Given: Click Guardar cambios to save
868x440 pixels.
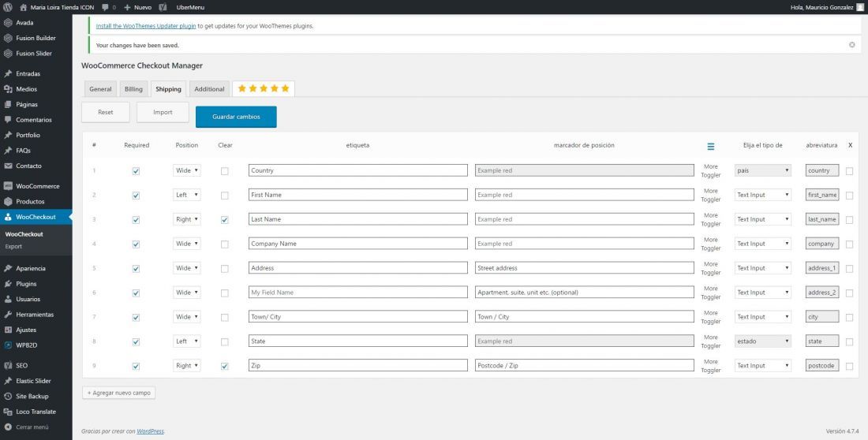Looking at the screenshot, I should click(x=237, y=117).
